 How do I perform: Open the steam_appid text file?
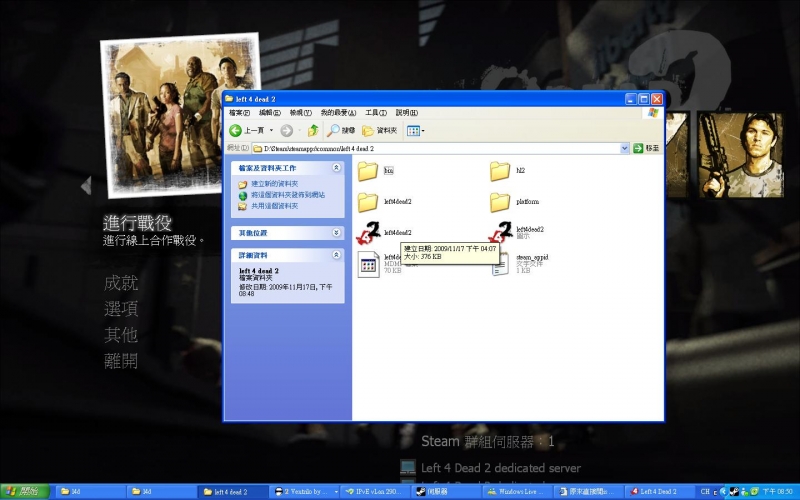[501, 263]
